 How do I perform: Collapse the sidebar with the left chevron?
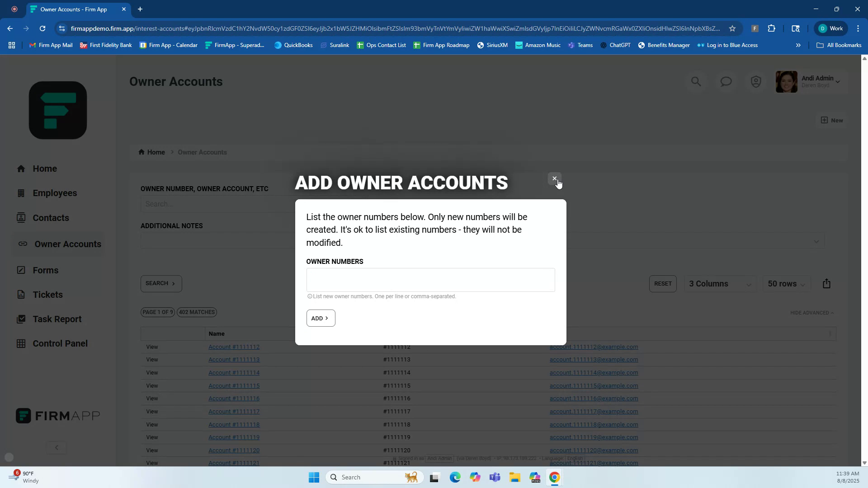point(56,447)
